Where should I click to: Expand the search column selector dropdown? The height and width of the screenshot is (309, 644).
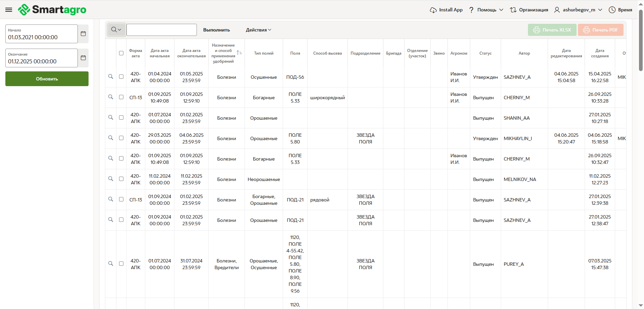click(116, 30)
